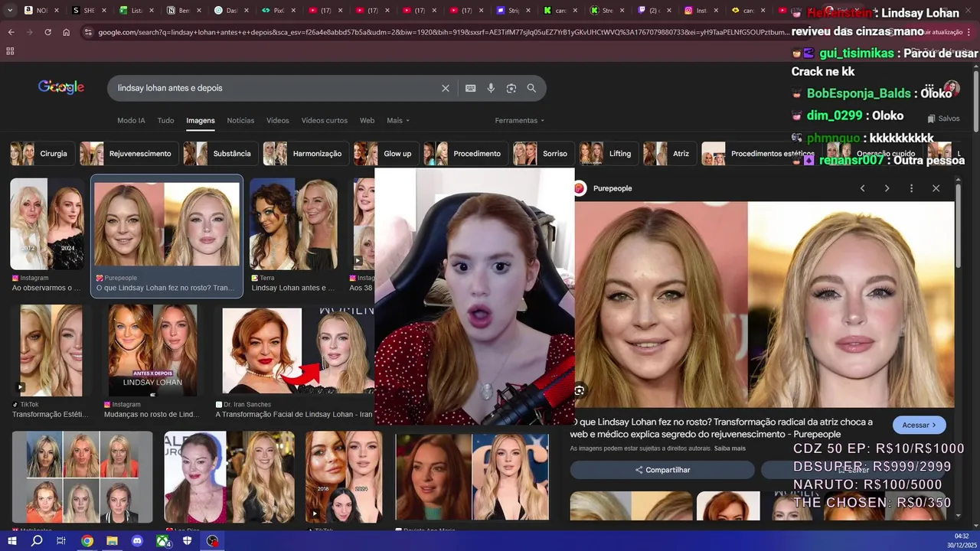Go to browser home page icon
Viewport: 980px width, 551px height.
click(67, 32)
